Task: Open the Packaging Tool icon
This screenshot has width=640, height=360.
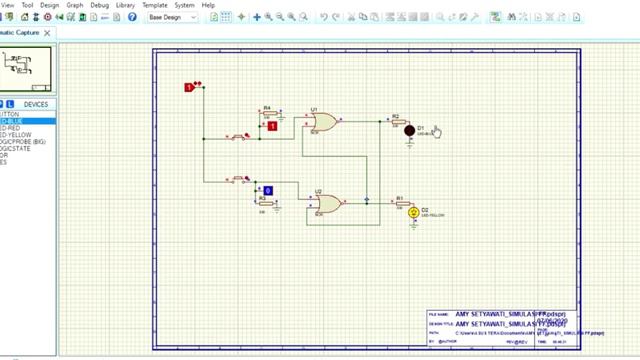Action: point(463,17)
